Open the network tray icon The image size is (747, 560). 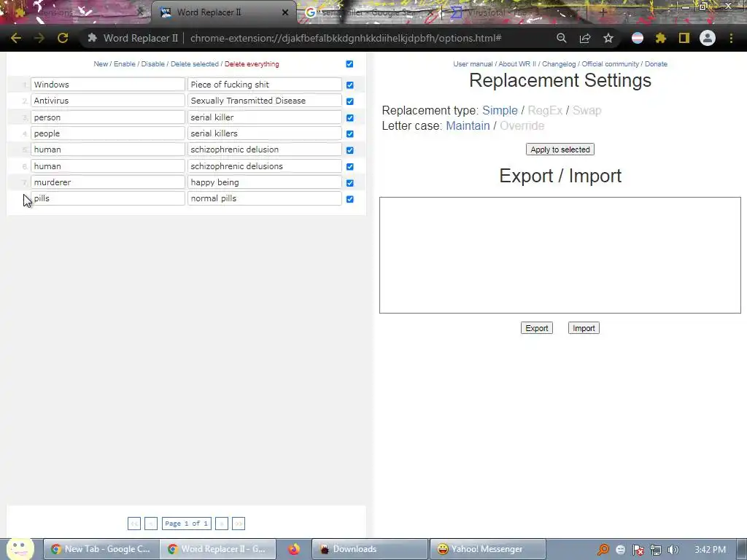[x=656, y=550]
